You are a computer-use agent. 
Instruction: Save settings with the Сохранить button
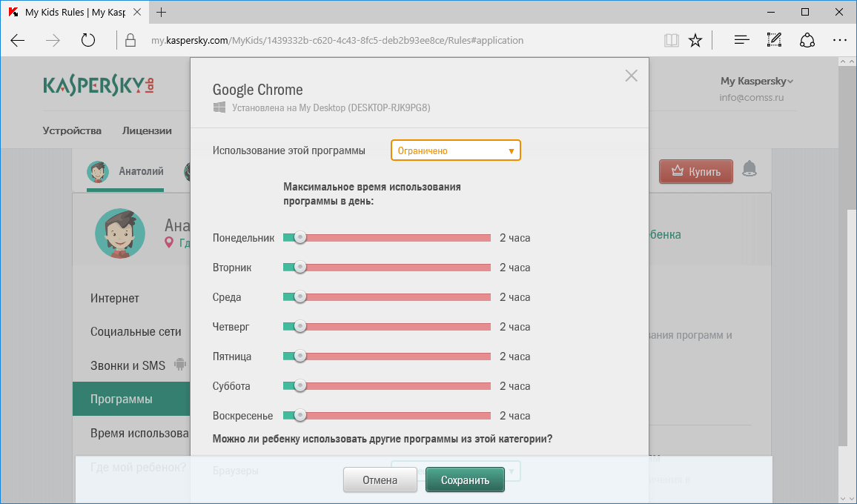[465, 480]
